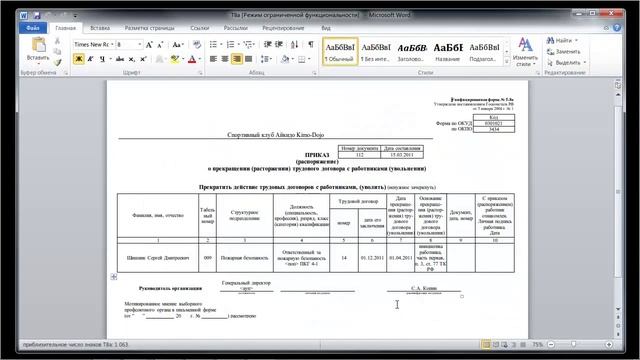Image resolution: width=640 pixels, height=360 pixels.
Task: Click the text highlight color marker icon
Action: tap(175, 59)
